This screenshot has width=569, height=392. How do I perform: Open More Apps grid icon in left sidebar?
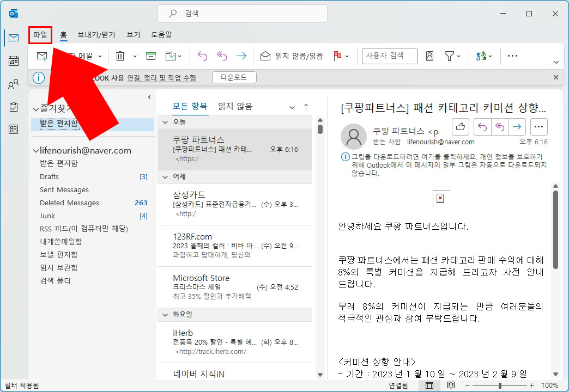(13, 129)
